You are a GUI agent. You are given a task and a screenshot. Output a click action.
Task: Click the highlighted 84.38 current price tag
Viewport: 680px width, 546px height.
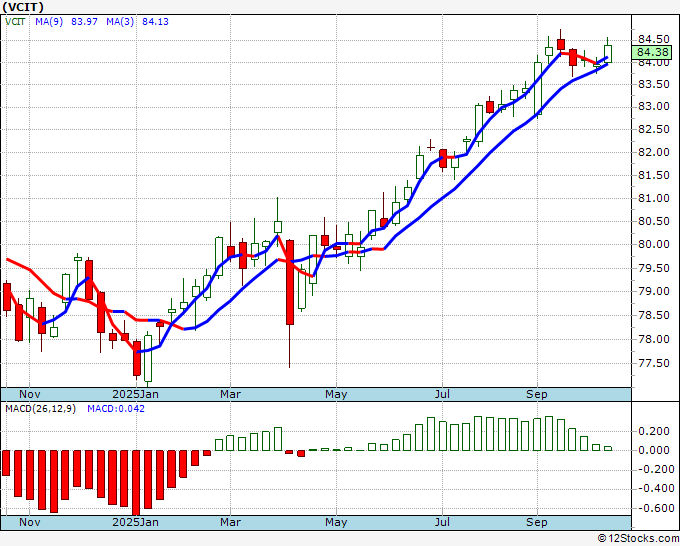653,52
